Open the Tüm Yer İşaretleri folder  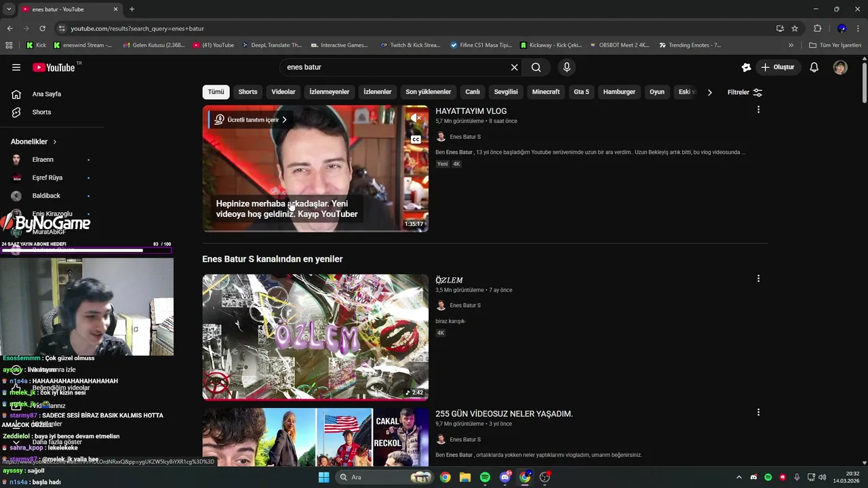pyautogui.click(x=835, y=45)
